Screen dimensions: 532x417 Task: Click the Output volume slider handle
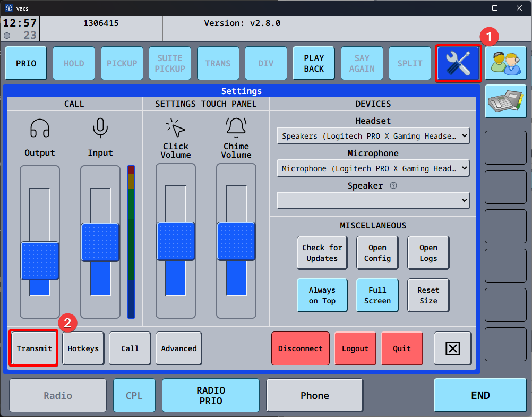pyautogui.click(x=40, y=261)
